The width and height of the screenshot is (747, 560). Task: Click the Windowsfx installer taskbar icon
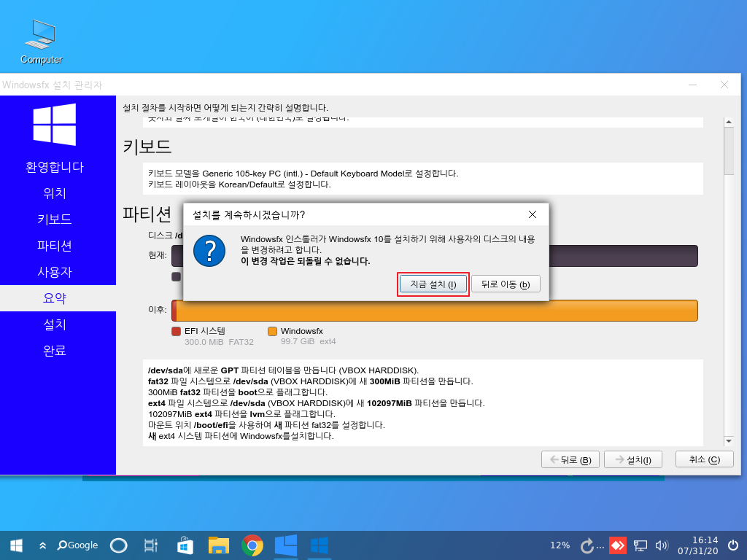click(320, 545)
